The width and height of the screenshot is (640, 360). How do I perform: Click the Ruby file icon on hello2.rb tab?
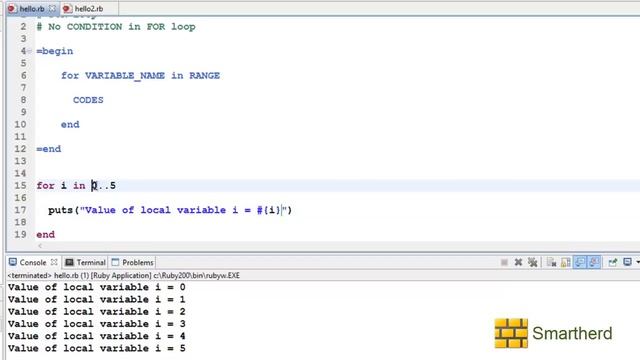pyautogui.click(x=67, y=9)
